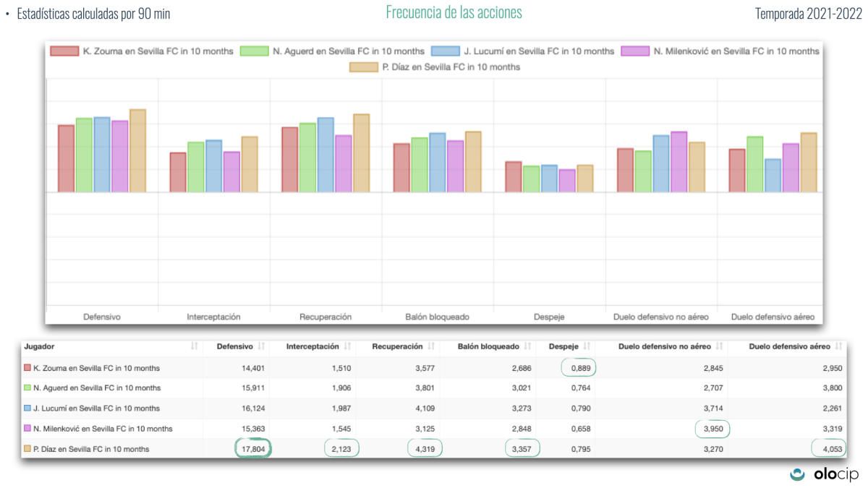Screen dimensions: 868x488
Task: Toggle K. Zouma series in chart legend
Action: 142,51
